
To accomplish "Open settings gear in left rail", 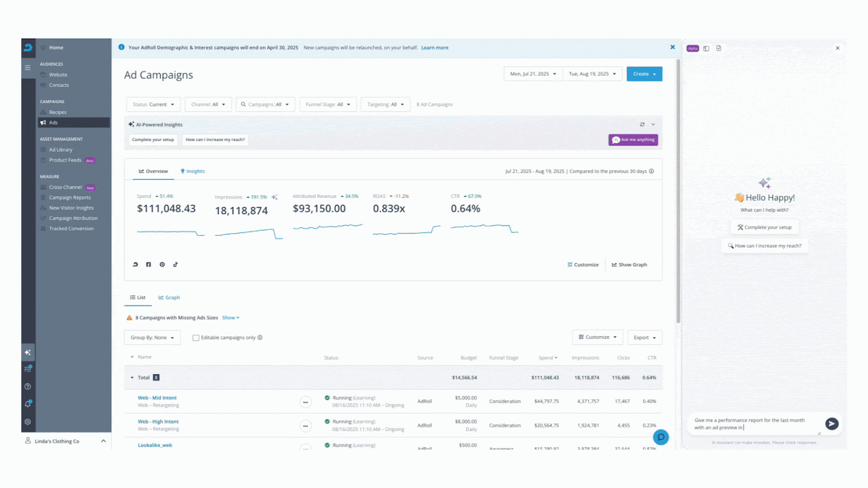I will pos(28,422).
